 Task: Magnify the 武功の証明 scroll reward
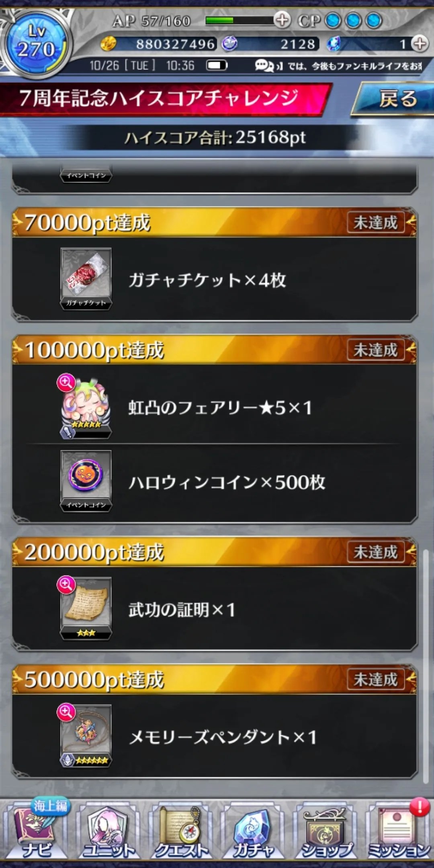[66, 585]
